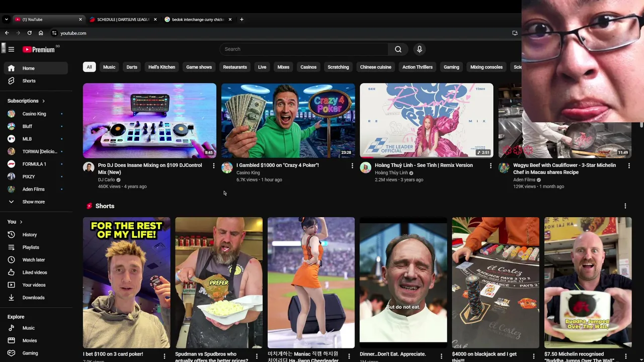Open Your videos
This screenshot has height=362, width=644.
tap(35, 285)
